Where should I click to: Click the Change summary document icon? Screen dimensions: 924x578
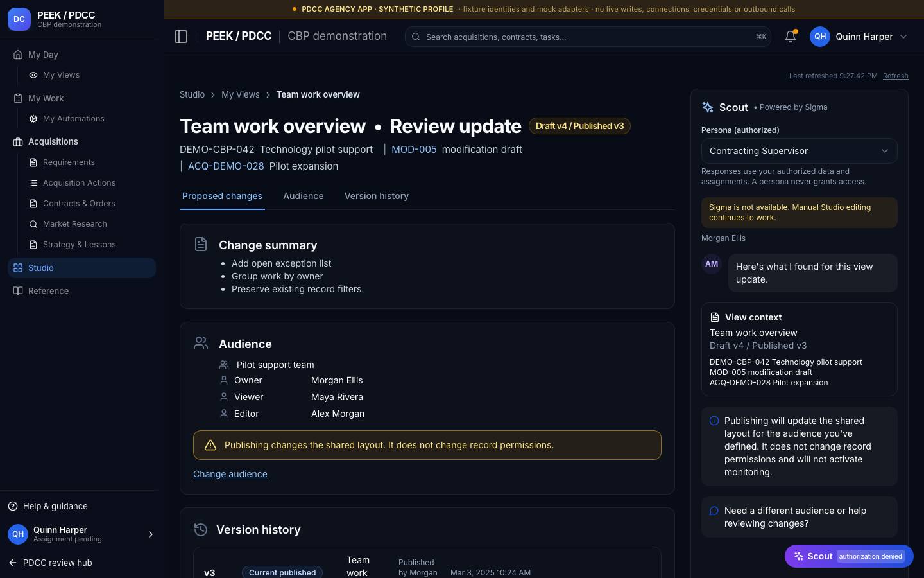(201, 244)
